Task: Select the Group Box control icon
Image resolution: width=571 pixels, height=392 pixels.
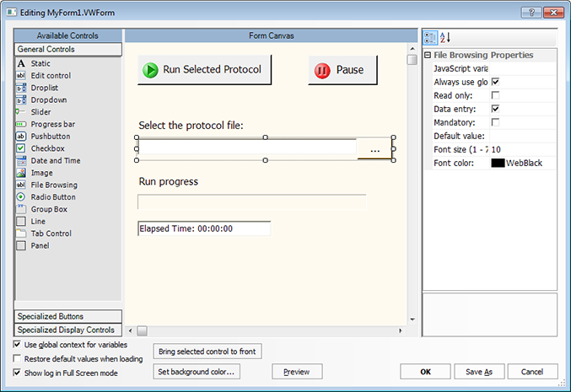Action: pyautogui.click(x=21, y=209)
